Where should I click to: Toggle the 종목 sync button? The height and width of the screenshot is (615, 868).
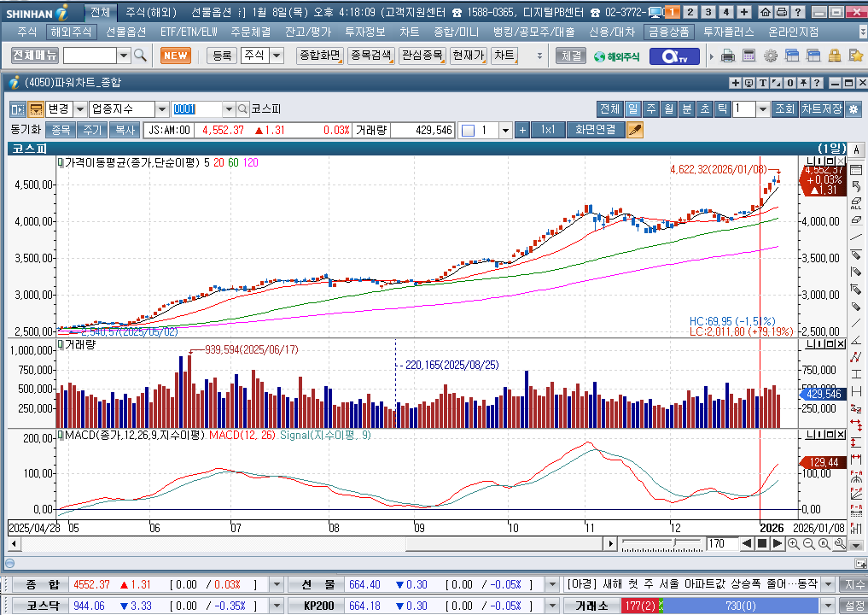point(61,130)
